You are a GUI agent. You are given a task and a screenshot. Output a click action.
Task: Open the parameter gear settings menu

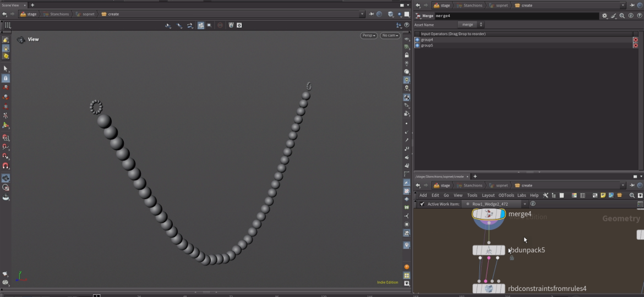point(604,16)
